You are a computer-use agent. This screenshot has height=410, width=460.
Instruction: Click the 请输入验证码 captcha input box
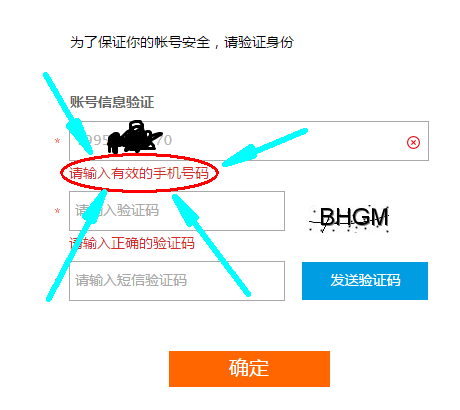[177, 211]
